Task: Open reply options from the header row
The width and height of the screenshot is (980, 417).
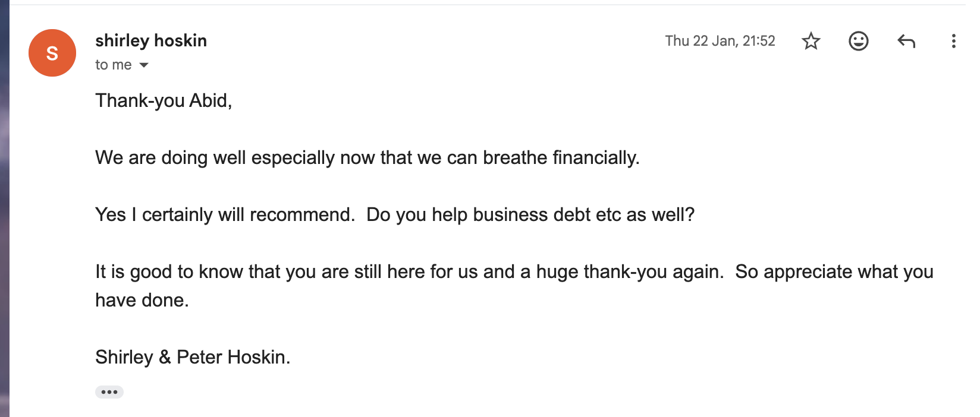Action: pyautogui.click(x=906, y=41)
